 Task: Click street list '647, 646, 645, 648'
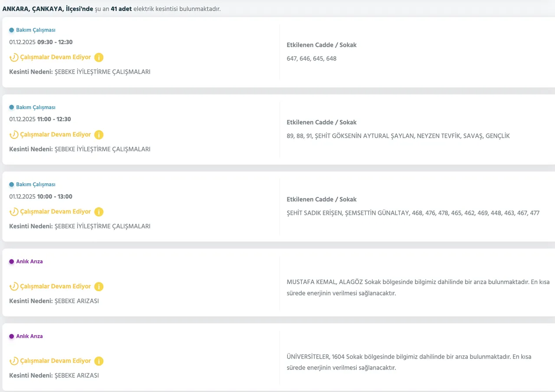tap(311, 58)
